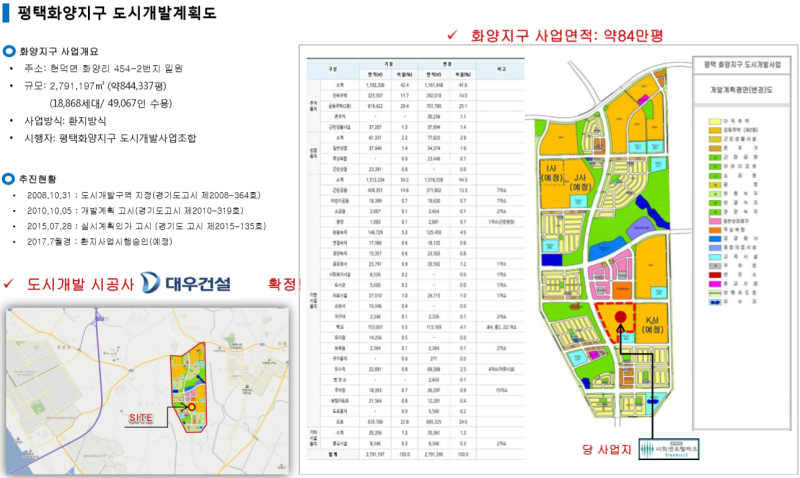Image resolution: width=800 pixels, height=478 pixels.
Task: Click the 2010.10.05 개발계획 고시 entry
Action: pyautogui.click(x=135, y=211)
